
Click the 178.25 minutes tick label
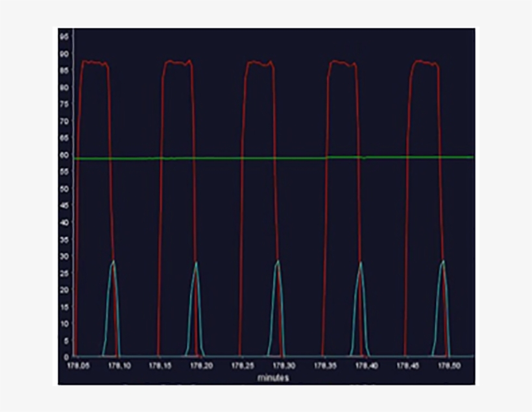[242, 364]
